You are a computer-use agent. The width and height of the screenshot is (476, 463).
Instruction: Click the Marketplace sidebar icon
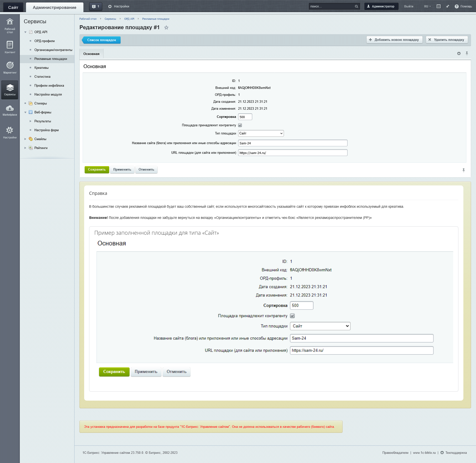pos(9,110)
